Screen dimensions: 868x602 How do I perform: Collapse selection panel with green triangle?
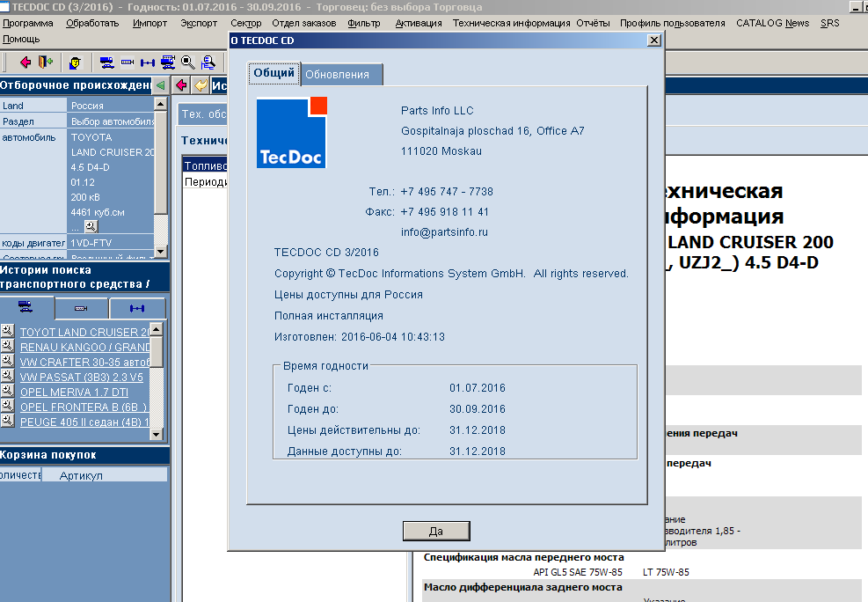161,85
